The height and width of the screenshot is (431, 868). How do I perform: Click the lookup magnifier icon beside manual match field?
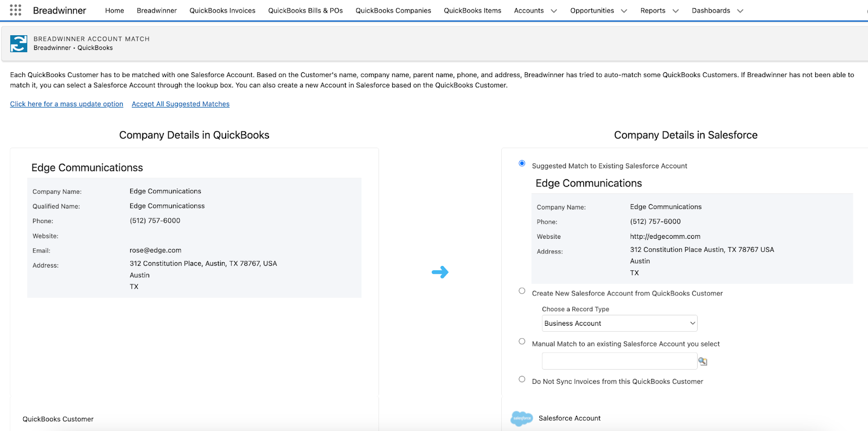703,362
